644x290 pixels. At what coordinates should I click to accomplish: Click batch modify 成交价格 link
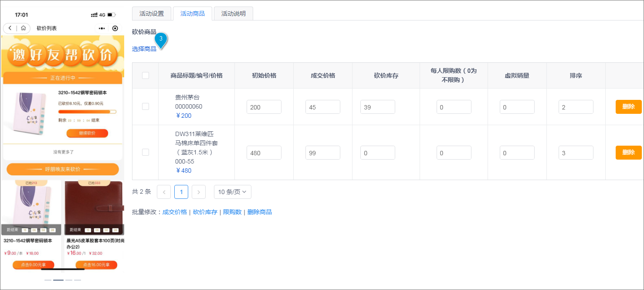pos(175,212)
